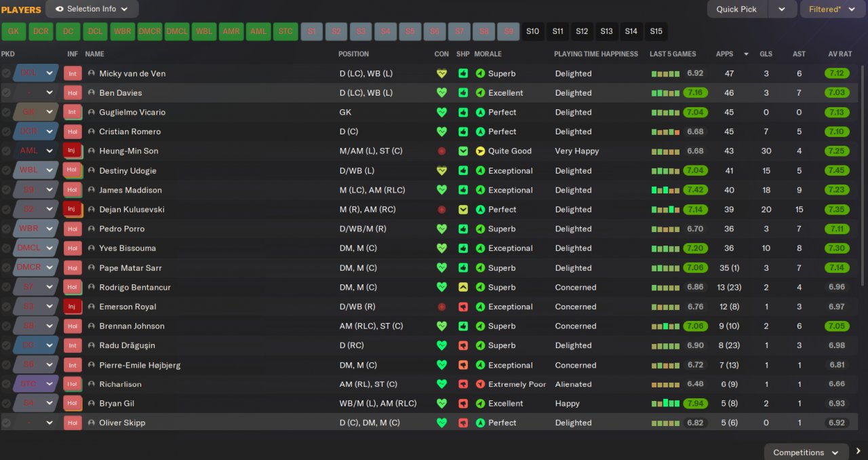Click the eye icon in Selection Info
This screenshot has width=868, height=460.
(59, 9)
